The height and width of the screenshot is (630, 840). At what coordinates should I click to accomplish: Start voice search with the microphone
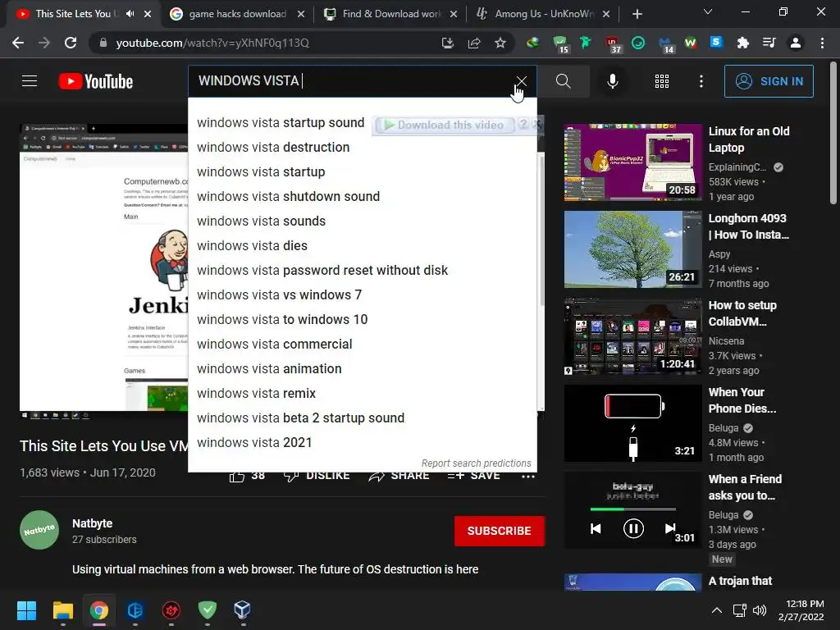tap(612, 81)
